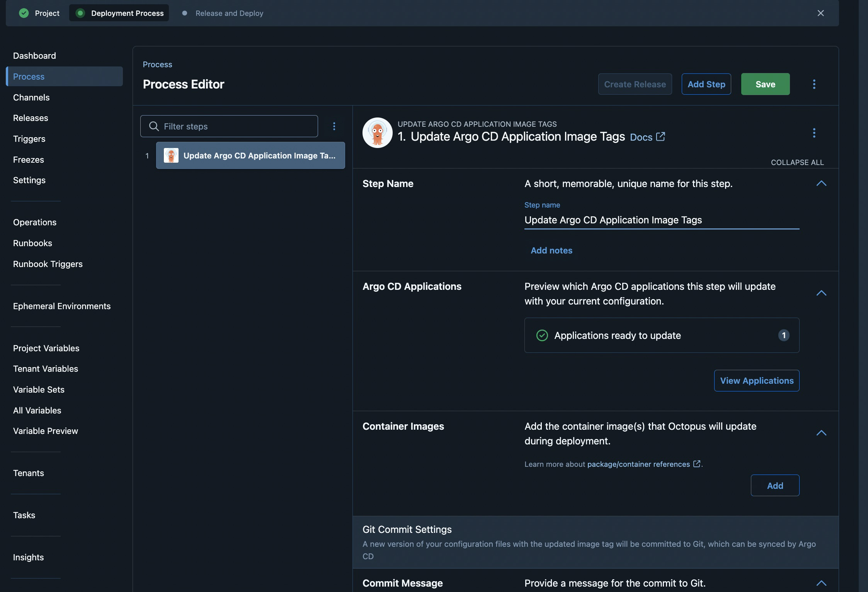
Task: Open Variable Preview in the sidebar
Action: tap(46, 431)
